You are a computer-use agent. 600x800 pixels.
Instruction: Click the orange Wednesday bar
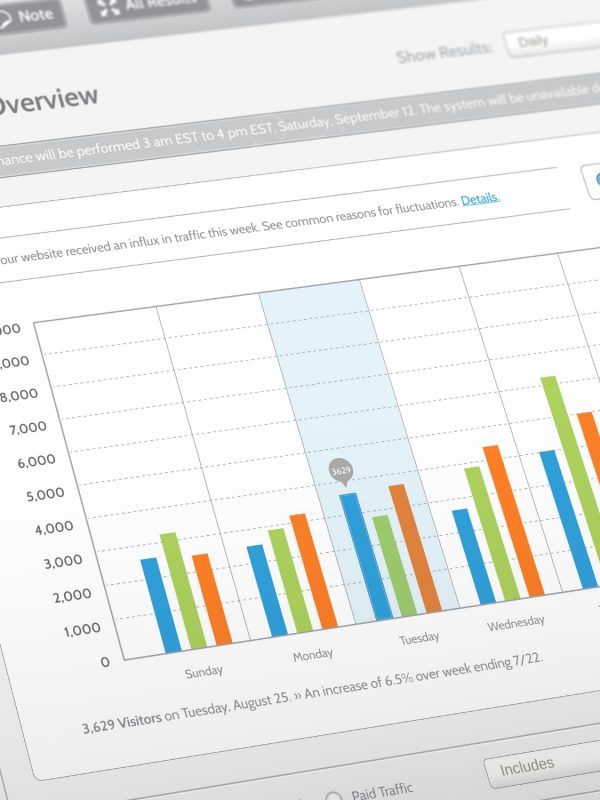[x=514, y=520]
